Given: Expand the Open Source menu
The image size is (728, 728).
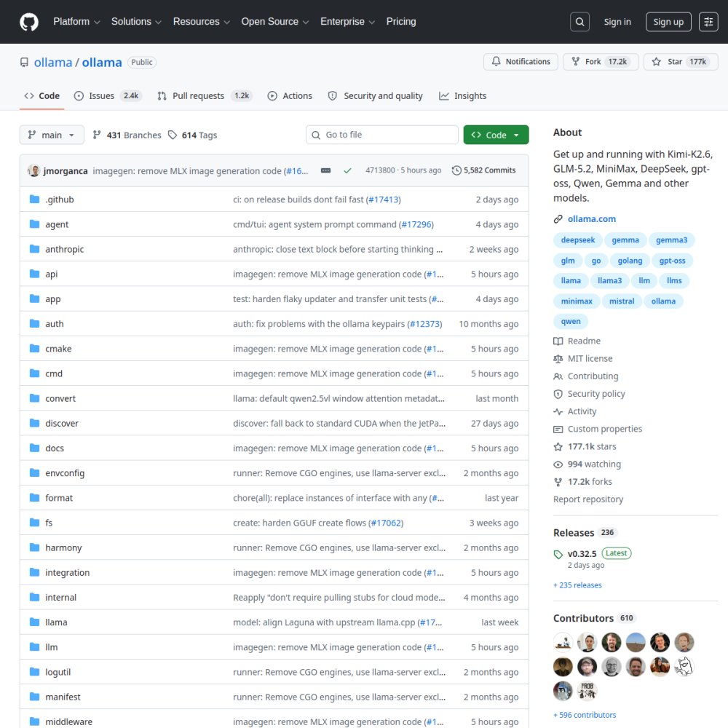Looking at the screenshot, I should 275,22.
